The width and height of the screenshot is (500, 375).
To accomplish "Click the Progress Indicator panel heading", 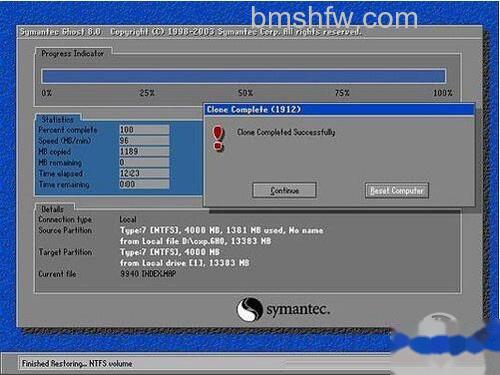I will point(73,53).
